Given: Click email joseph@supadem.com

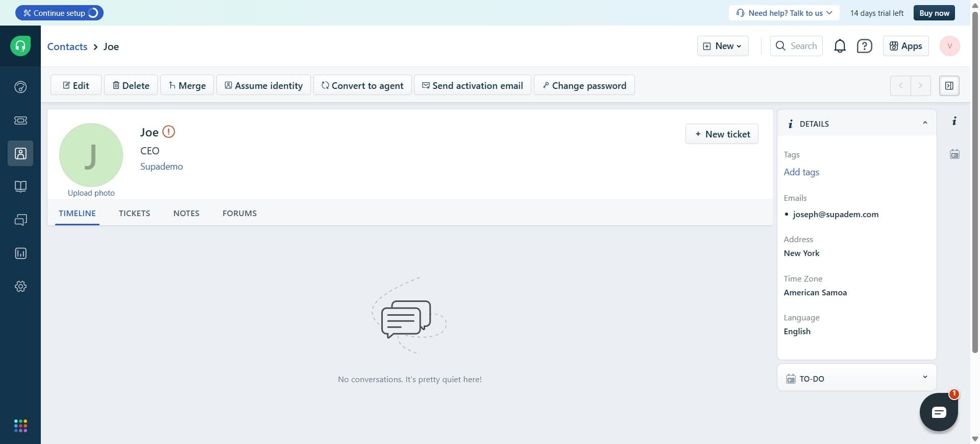Looking at the screenshot, I should 836,215.
